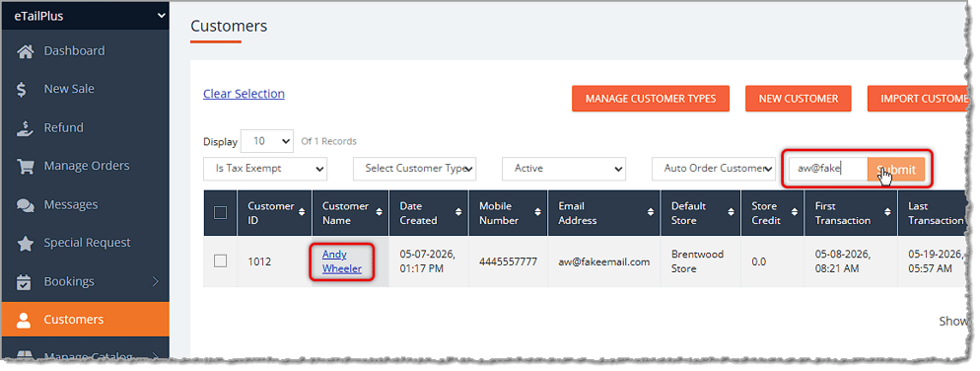The width and height of the screenshot is (980, 371).
Task: Click the Messages chat bubble icon
Action: click(25, 205)
